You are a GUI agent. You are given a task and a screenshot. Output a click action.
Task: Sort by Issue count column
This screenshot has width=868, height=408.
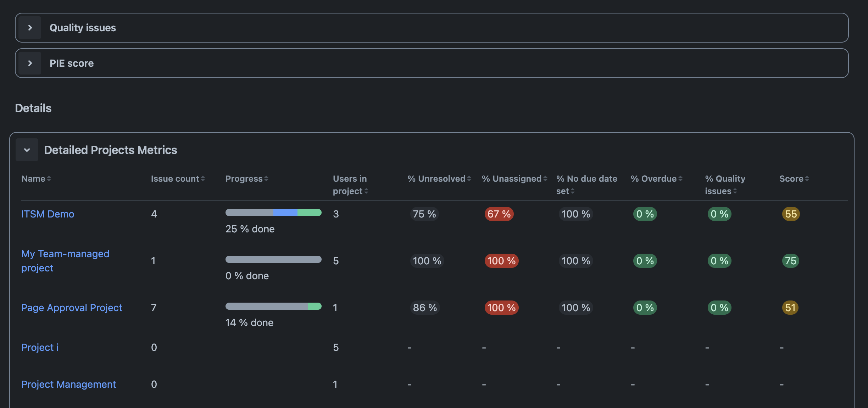click(x=178, y=179)
